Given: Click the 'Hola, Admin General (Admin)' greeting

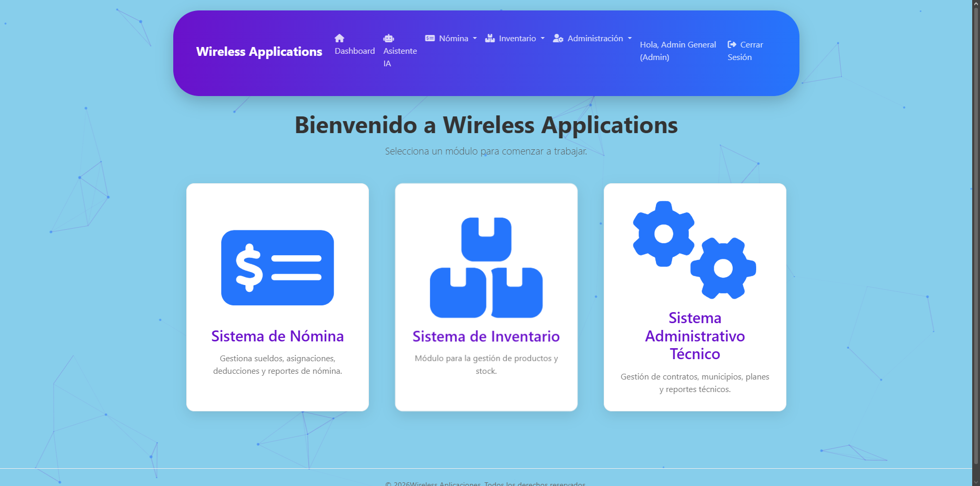Looking at the screenshot, I should point(678,51).
